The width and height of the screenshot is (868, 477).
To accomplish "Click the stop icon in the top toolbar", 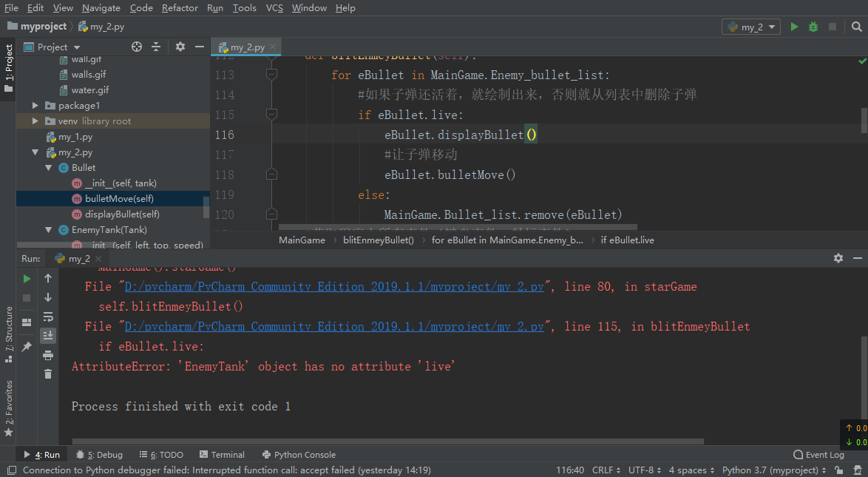I will (832, 27).
